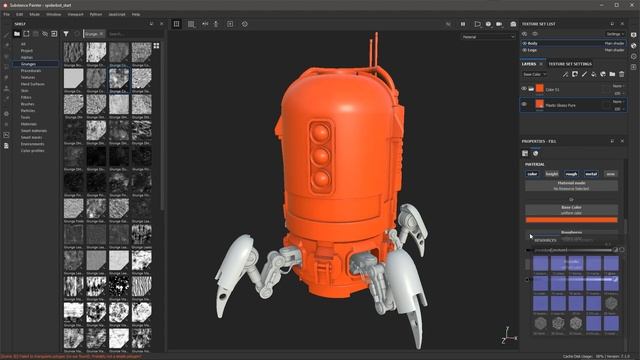Open the Settings dropdown in Texture Set List

point(615,34)
